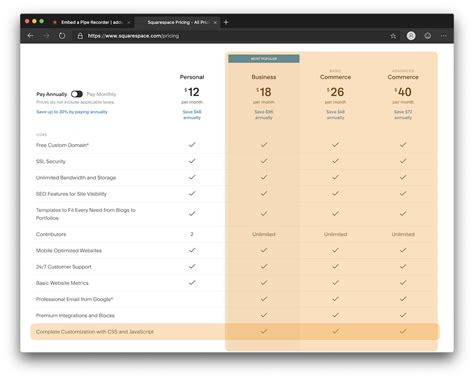Click Advanced Commerce checkmark for Premium Integrations
Screen dimensions: 474x379
pyautogui.click(x=403, y=315)
